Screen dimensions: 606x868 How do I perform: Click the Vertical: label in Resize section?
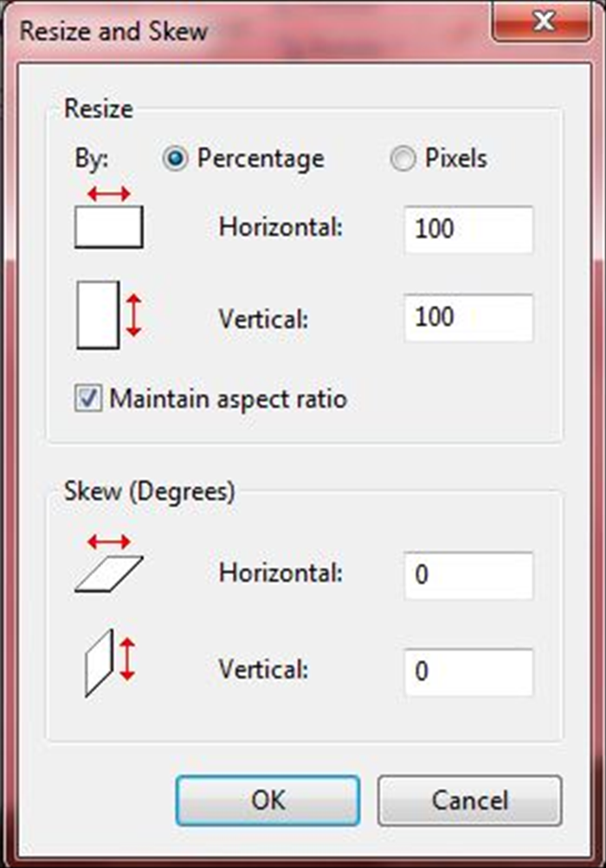pyautogui.click(x=263, y=319)
